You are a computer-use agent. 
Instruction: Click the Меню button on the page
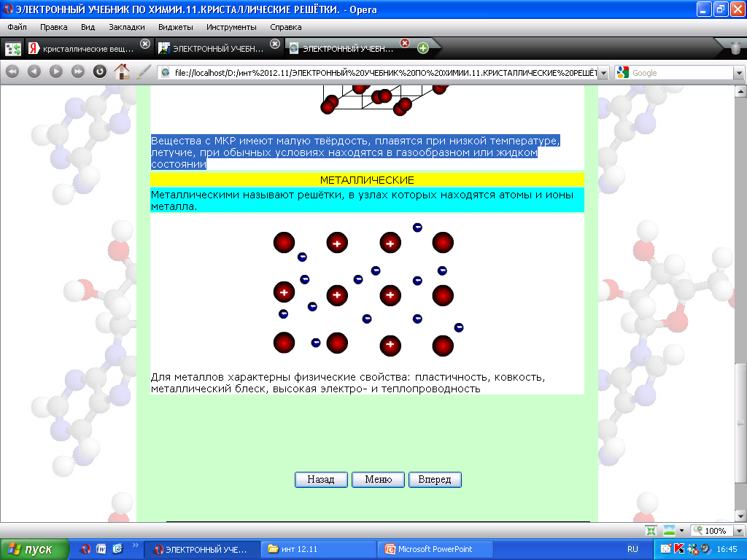(379, 479)
